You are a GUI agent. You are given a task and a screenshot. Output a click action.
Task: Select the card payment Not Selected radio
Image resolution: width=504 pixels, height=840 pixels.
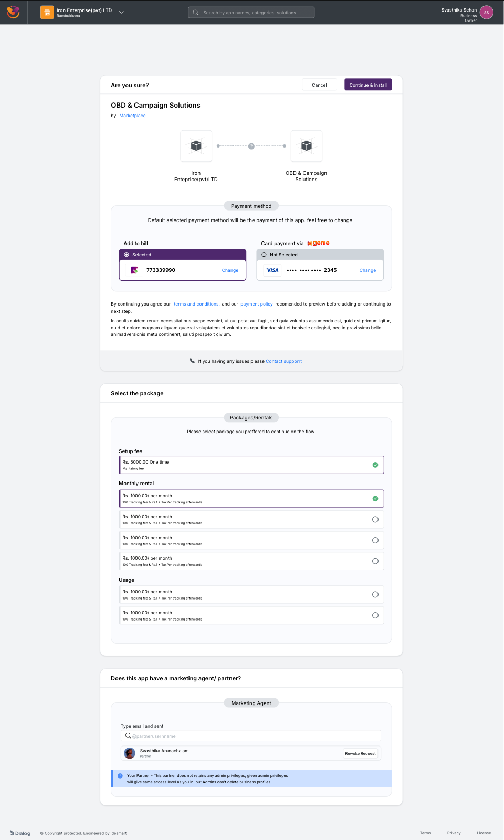264,255
